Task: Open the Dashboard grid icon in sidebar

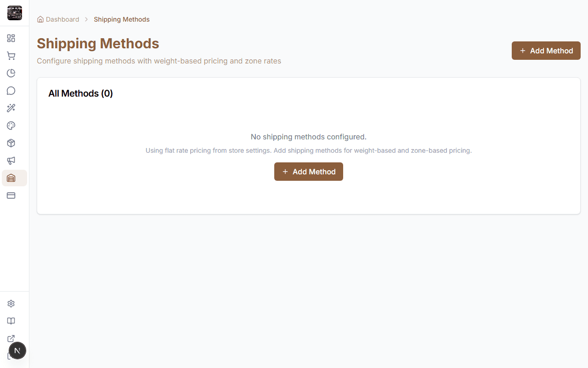Action: pos(11,38)
